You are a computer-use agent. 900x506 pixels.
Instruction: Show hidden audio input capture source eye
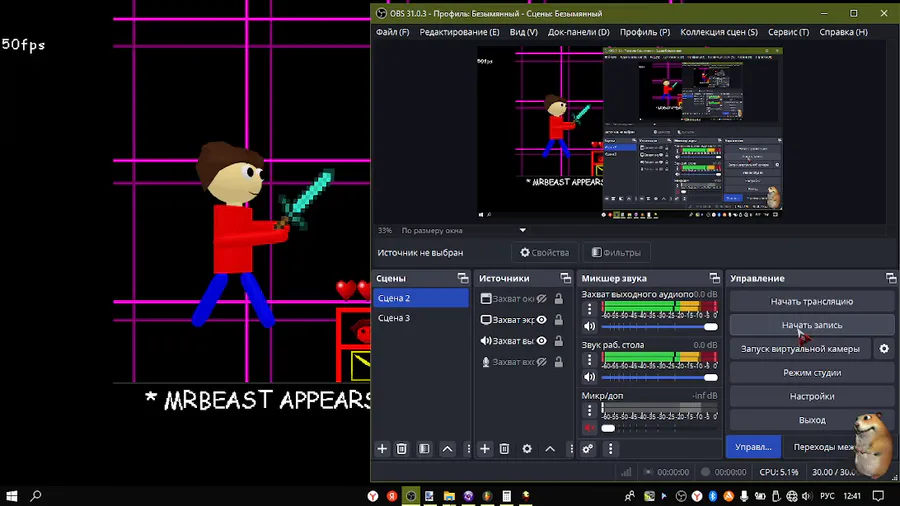click(541, 362)
